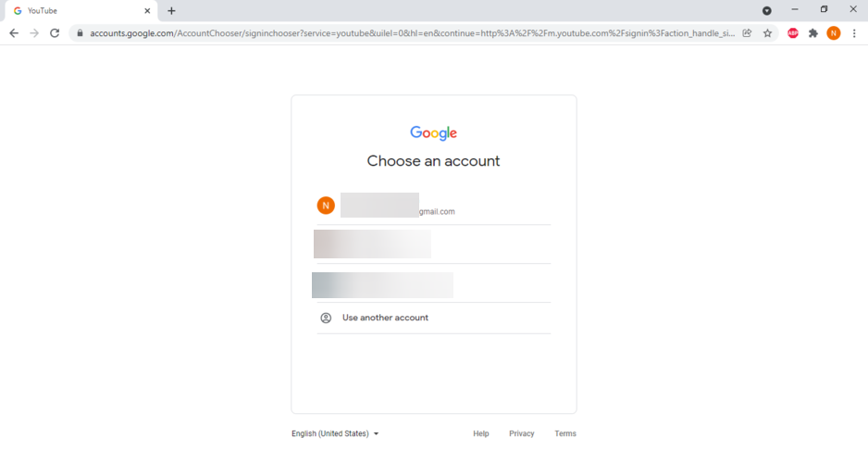Click the address bar URL field

[x=407, y=33]
